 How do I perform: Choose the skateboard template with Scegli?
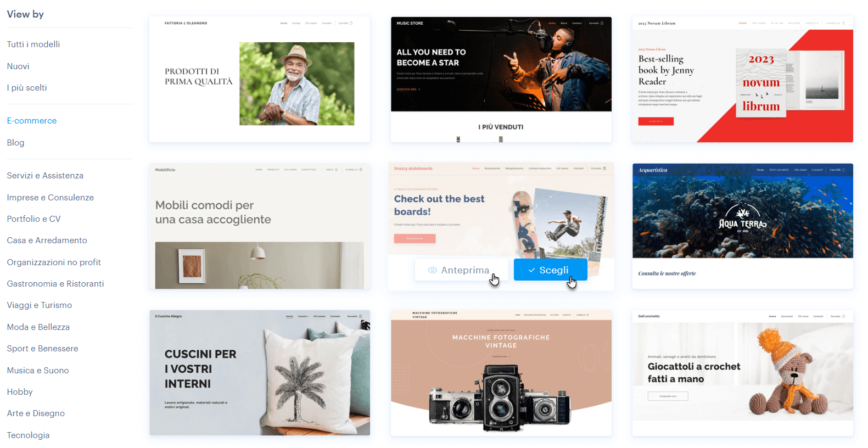pyautogui.click(x=551, y=270)
